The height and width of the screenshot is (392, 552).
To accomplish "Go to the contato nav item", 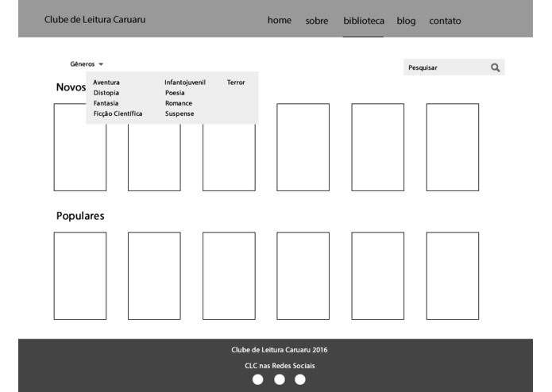I will [x=445, y=21].
